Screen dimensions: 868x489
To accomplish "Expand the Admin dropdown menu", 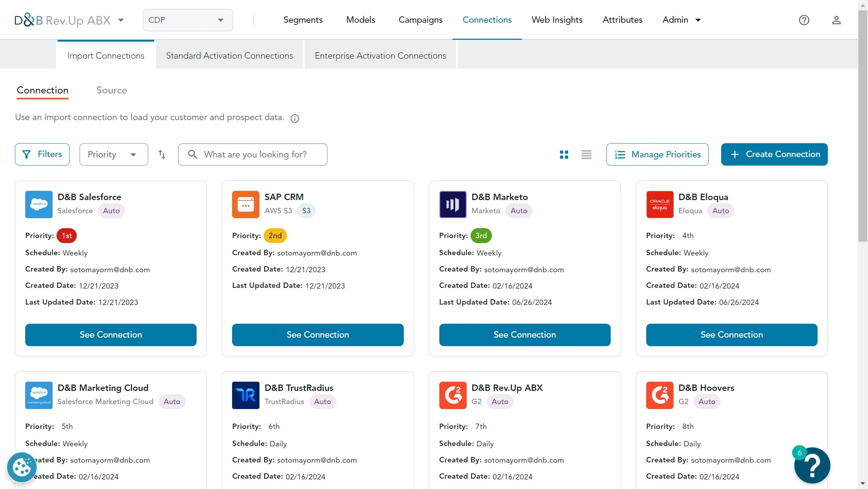I will pos(681,20).
